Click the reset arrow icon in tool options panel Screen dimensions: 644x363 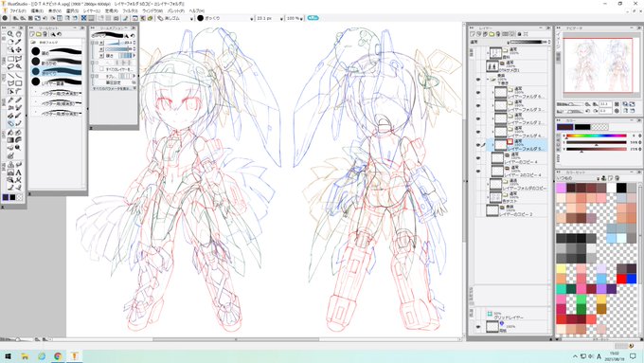click(x=133, y=36)
